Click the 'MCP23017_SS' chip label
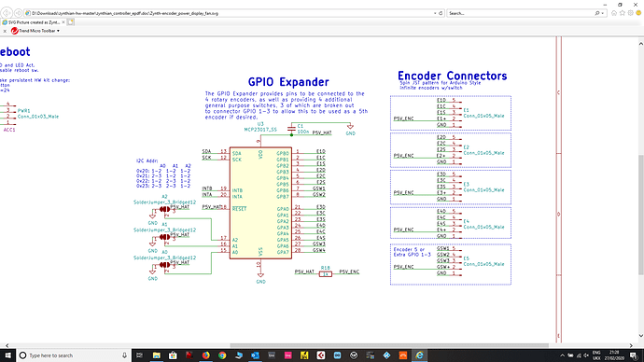 [x=260, y=130]
